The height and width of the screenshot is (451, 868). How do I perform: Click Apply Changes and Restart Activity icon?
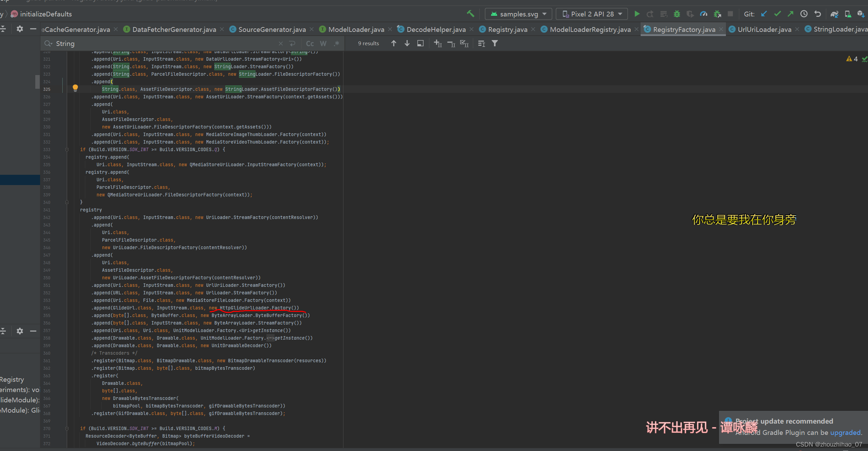click(650, 14)
